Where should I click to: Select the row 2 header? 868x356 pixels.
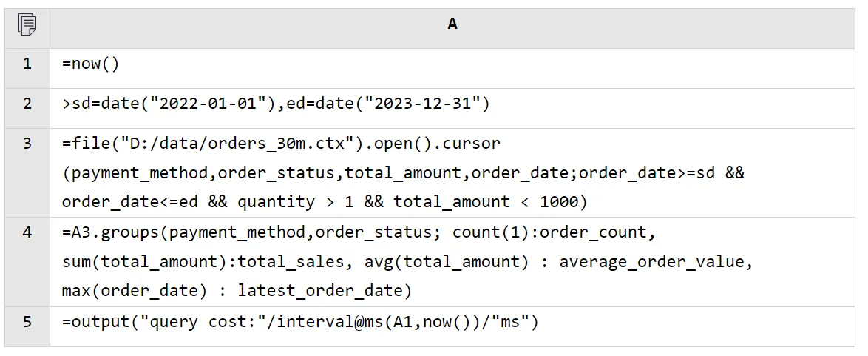[x=27, y=104]
